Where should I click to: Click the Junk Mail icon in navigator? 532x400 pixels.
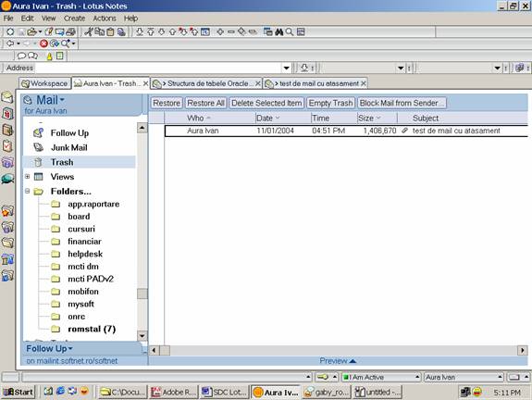pos(38,148)
